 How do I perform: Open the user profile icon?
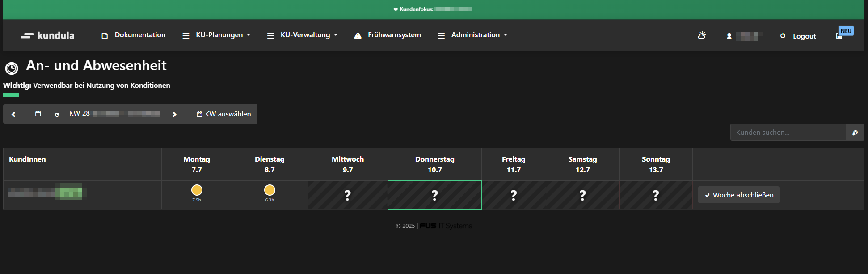(x=729, y=36)
